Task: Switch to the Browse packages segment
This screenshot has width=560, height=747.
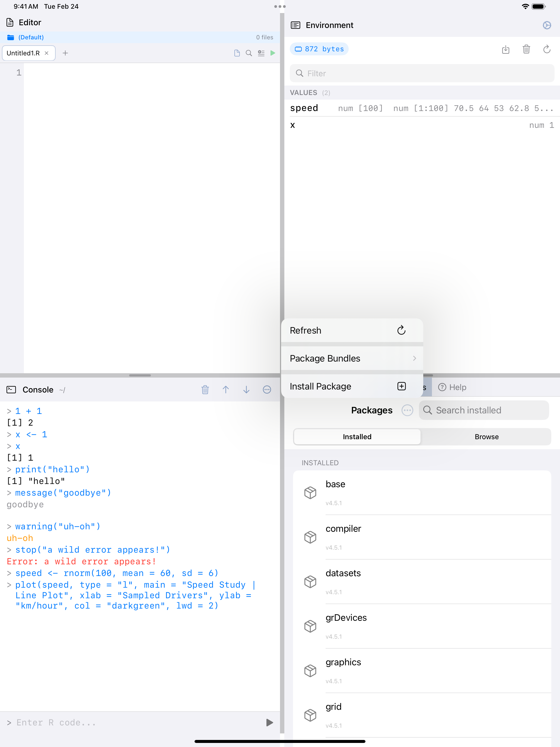Action: pos(486,437)
